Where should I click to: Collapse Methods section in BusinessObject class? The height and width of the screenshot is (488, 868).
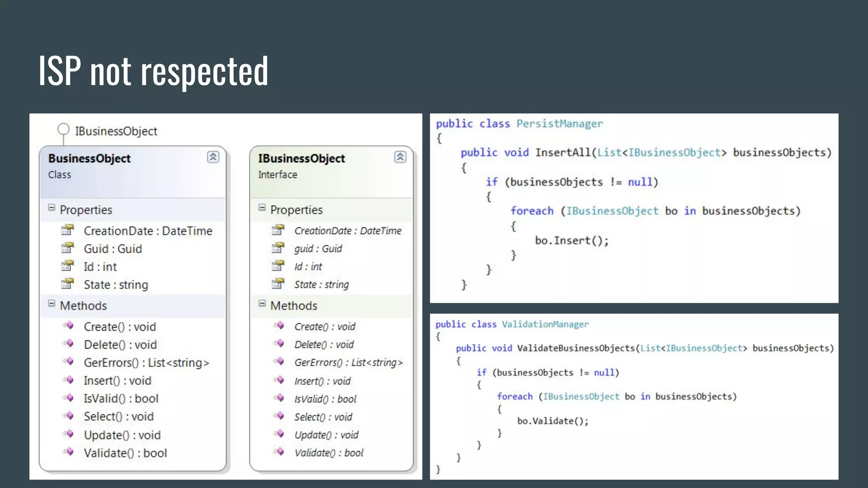click(x=52, y=303)
